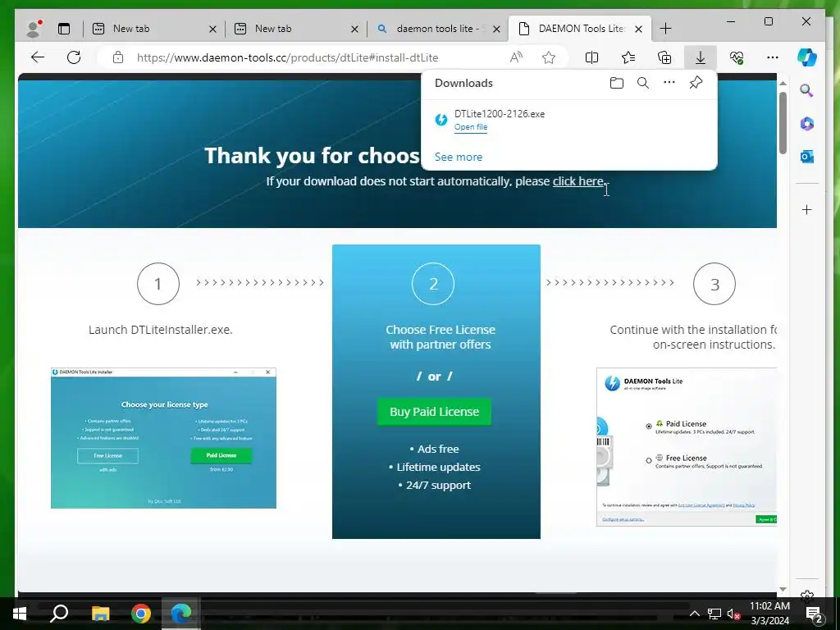840x630 pixels.
Task: Open a new tab with plus button
Action: [665, 29]
